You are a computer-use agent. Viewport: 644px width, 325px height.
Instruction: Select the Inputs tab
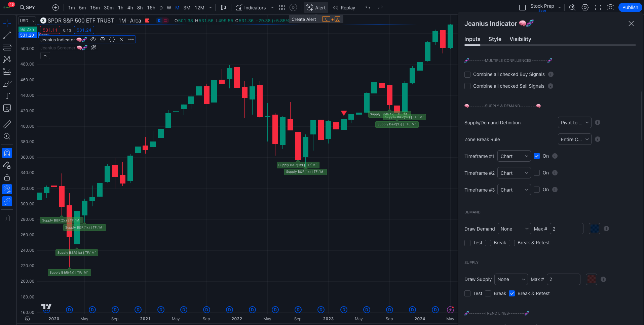(x=472, y=39)
